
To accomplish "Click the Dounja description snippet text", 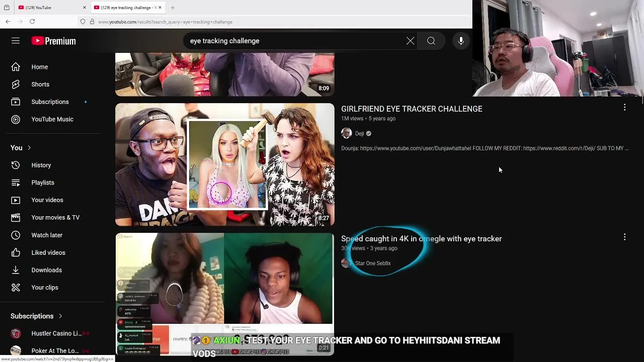I will pos(485,148).
